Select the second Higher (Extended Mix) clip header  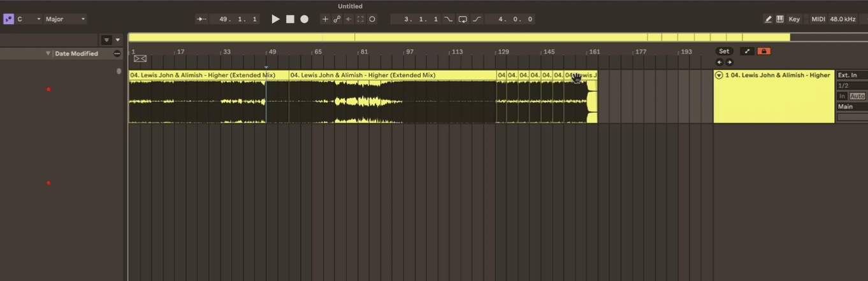coord(393,75)
